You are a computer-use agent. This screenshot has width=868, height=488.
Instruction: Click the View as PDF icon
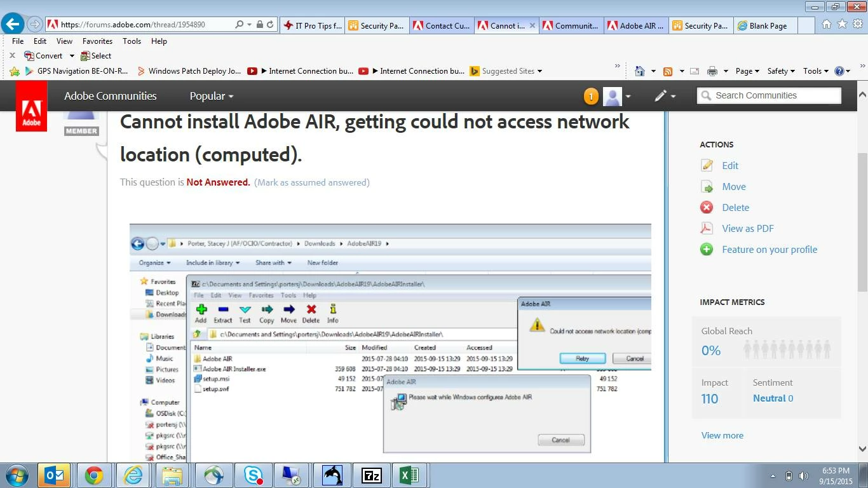[x=707, y=228]
